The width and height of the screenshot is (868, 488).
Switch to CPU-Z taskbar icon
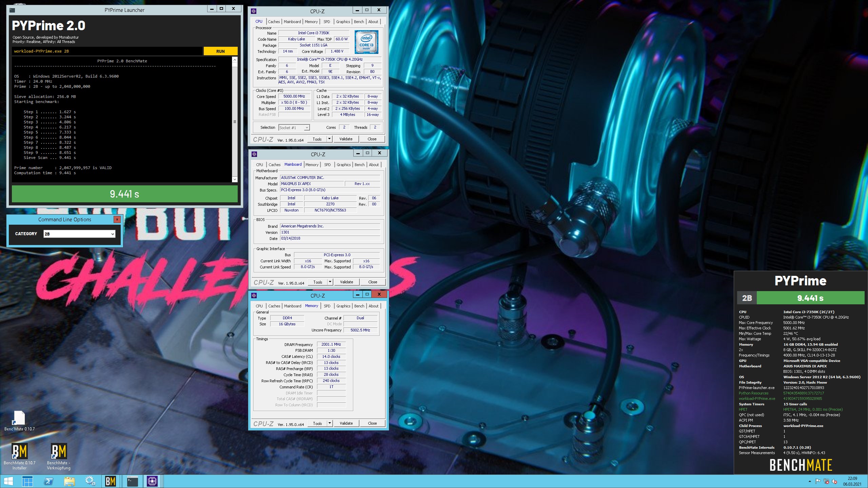click(x=152, y=481)
